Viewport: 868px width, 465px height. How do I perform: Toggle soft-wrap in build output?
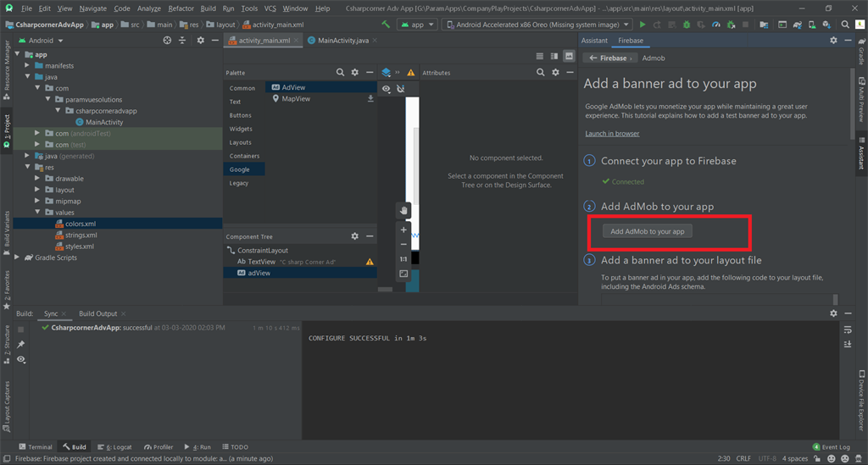(848, 329)
